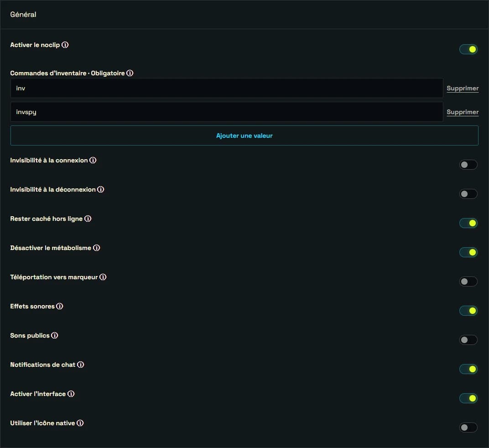Toggle off Rester caché hors ligne
The image size is (489, 448).
[x=468, y=223]
